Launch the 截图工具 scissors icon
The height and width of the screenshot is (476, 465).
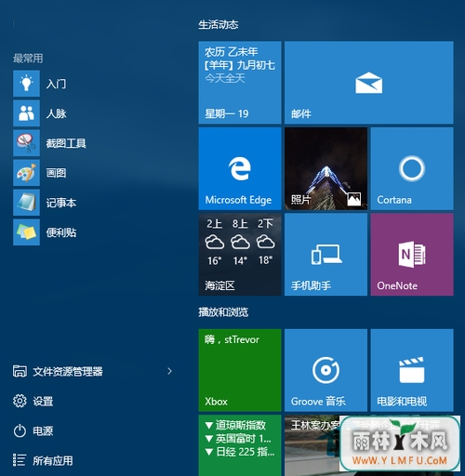tap(26, 143)
